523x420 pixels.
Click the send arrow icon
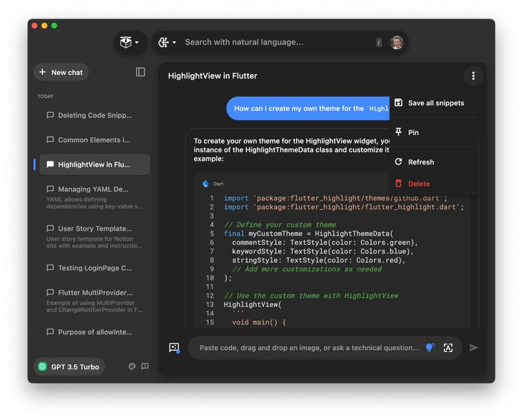point(474,347)
